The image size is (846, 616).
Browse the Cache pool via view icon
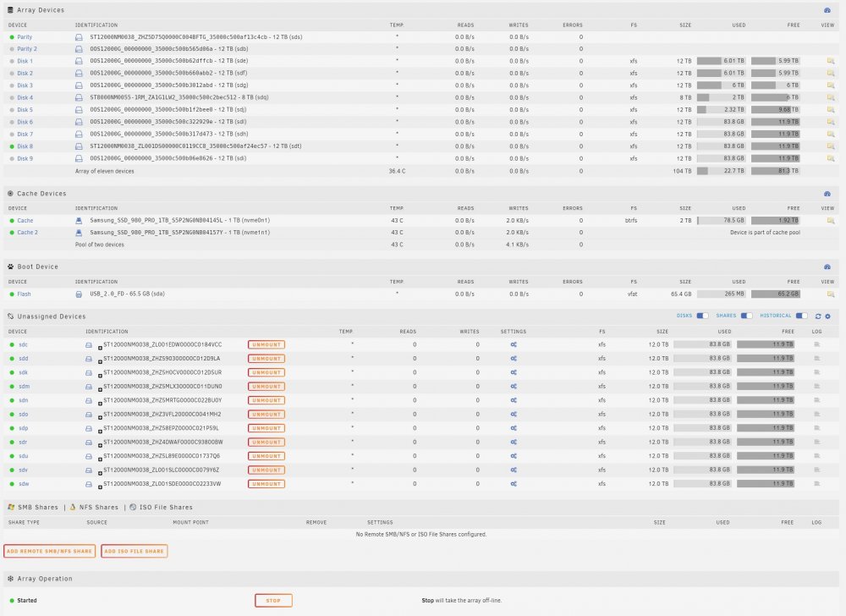[831, 221]
